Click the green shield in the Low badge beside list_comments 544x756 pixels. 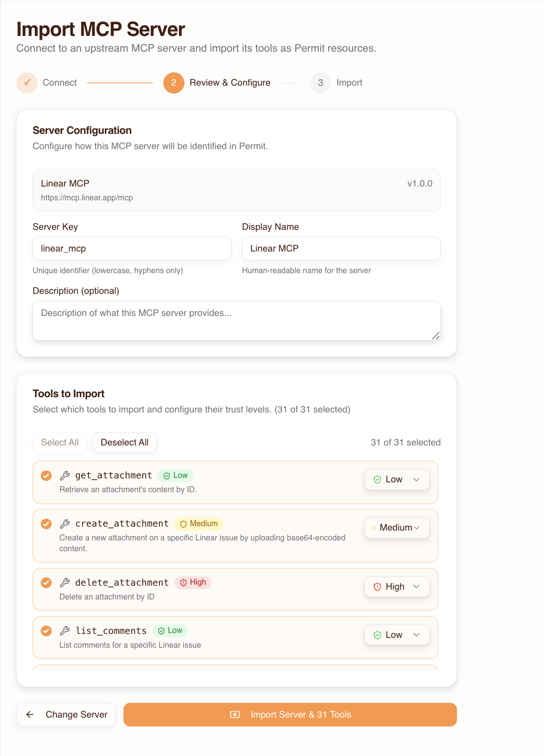161,630
